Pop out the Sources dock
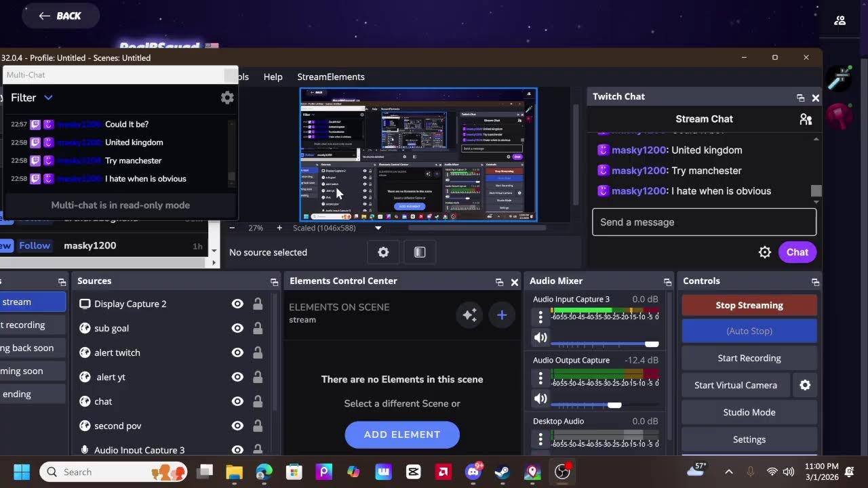The image size is (868, 488). click(274, 282)
